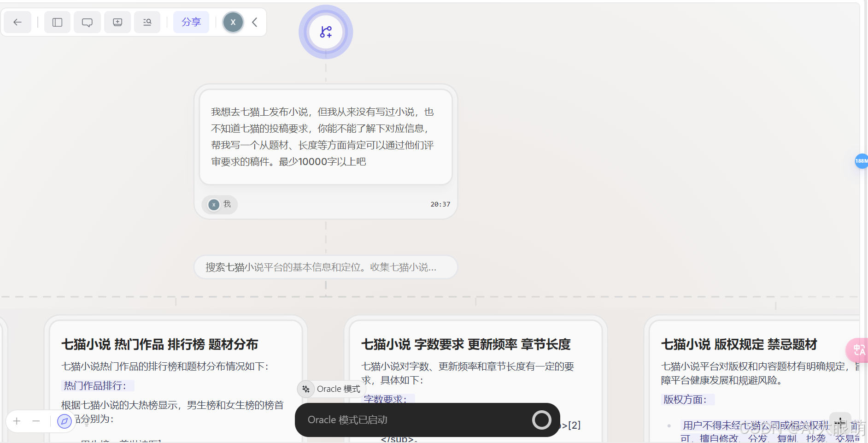Screen dimensions: 868x443
Task: Click the Oracle 模式 label
Action: 339,389
